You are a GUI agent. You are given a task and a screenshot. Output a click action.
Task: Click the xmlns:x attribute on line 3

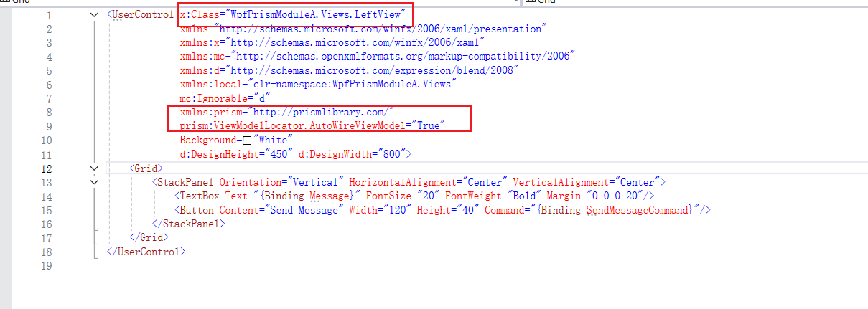pyautogui.click(x=200, y=43)
